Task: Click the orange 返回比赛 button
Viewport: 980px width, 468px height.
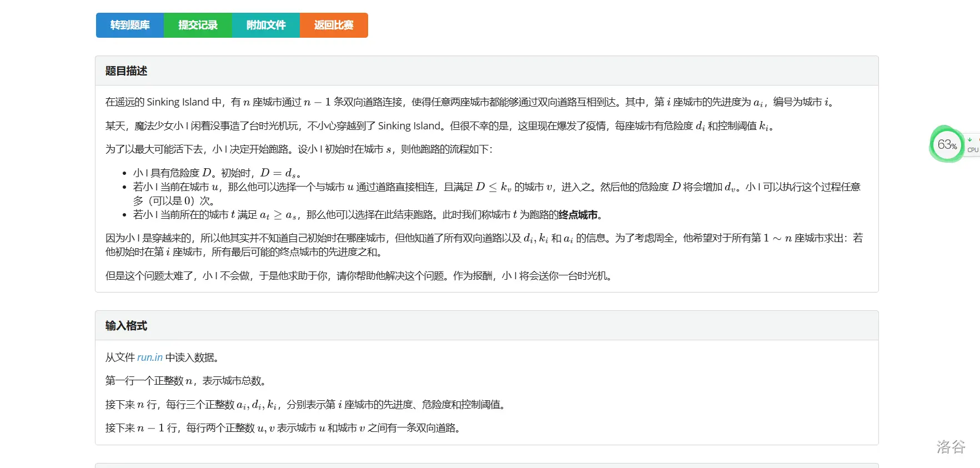Action: (x=334, y=25)
